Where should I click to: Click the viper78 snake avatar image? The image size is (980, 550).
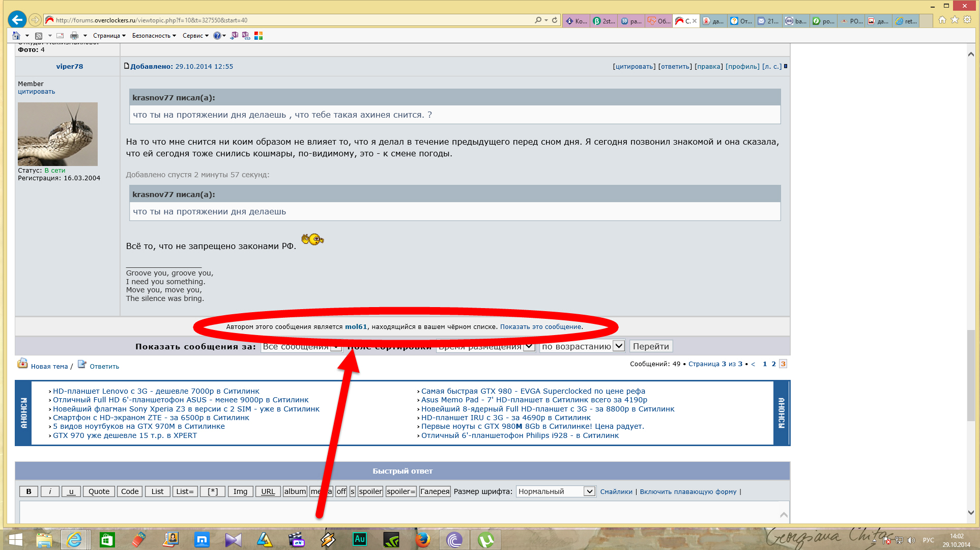57,134
